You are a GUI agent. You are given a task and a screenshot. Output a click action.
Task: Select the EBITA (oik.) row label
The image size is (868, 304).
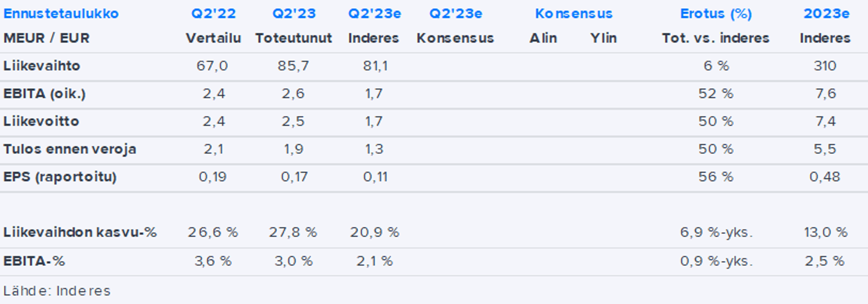[45, 94]
